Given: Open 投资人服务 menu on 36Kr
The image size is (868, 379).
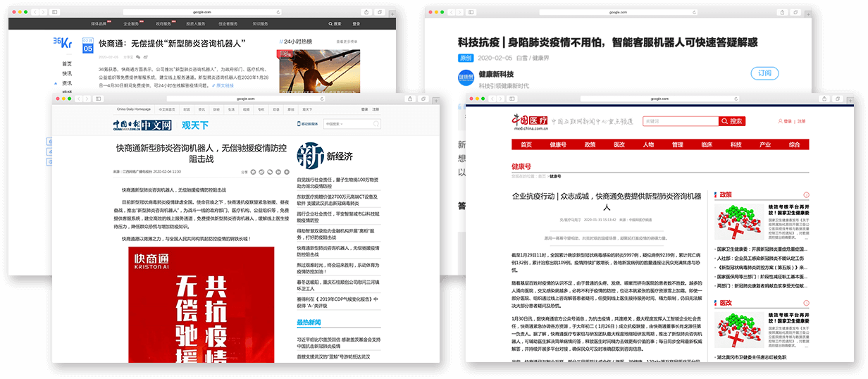Looking at the screenshot, I should pos(195,23).
